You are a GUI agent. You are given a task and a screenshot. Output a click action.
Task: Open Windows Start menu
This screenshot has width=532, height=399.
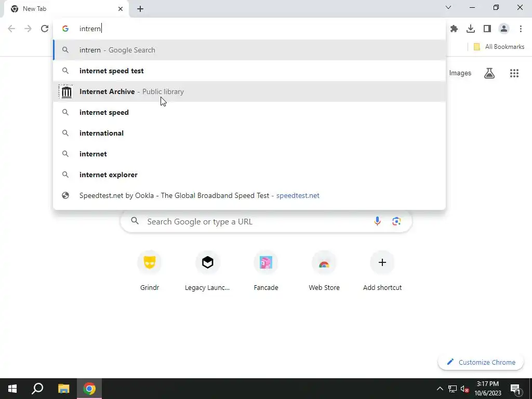pyautogui.click(x=12, y=389)
